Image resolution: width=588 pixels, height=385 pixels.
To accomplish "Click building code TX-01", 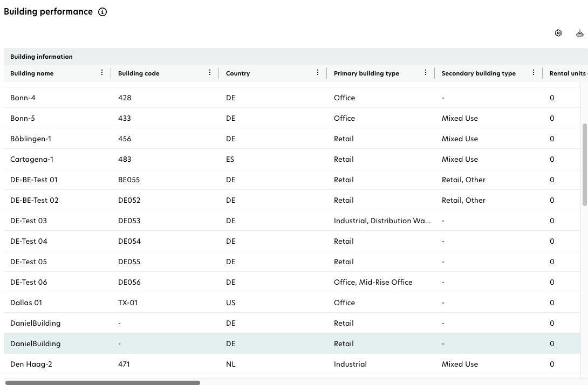I will (x=128, y=303).
